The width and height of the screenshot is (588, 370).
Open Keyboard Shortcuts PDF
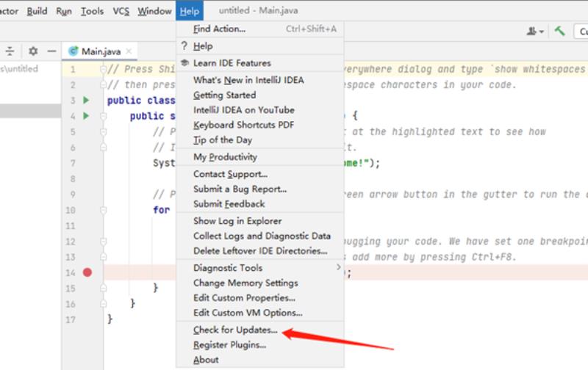click(260, 125)
